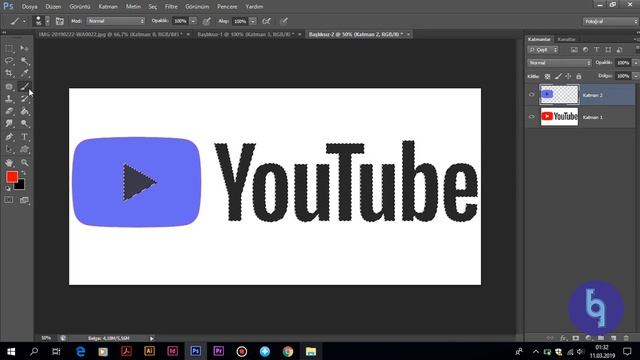Lock all layer attributes

pyautogui.click(x=579, y=76)
